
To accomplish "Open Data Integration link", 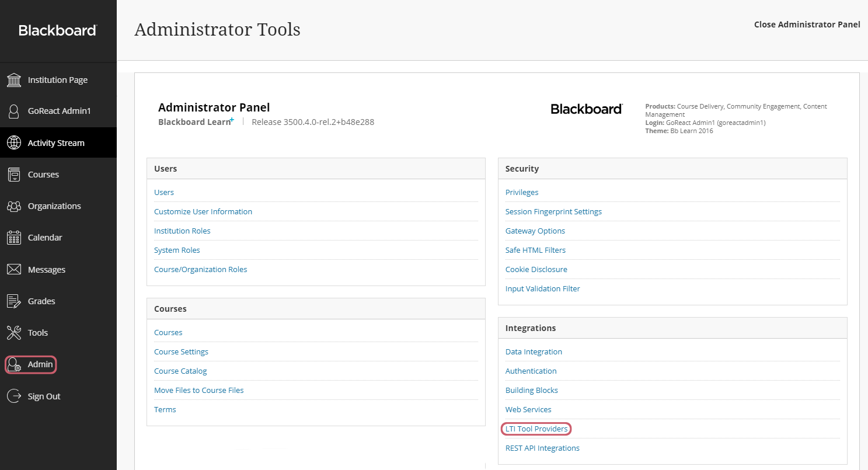I will (x=534, y=351).
